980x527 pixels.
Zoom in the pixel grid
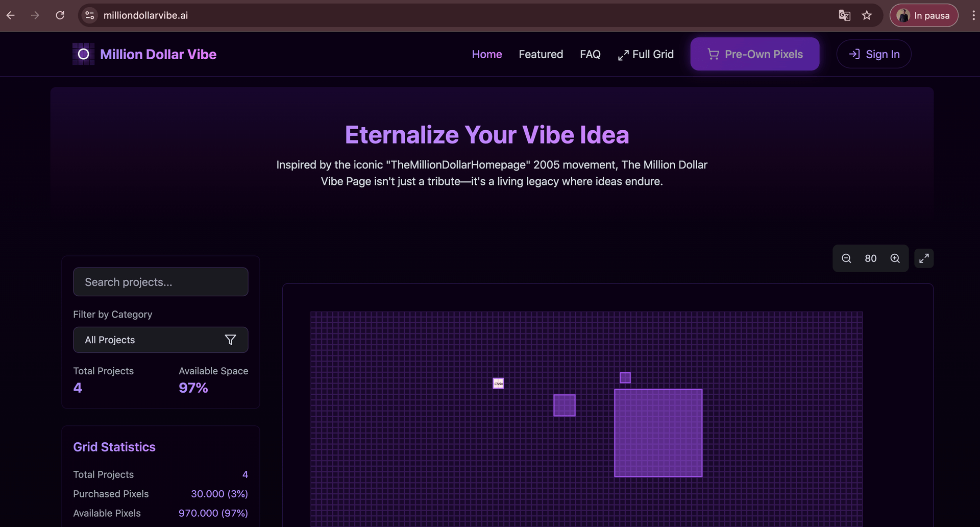(895, 258)
